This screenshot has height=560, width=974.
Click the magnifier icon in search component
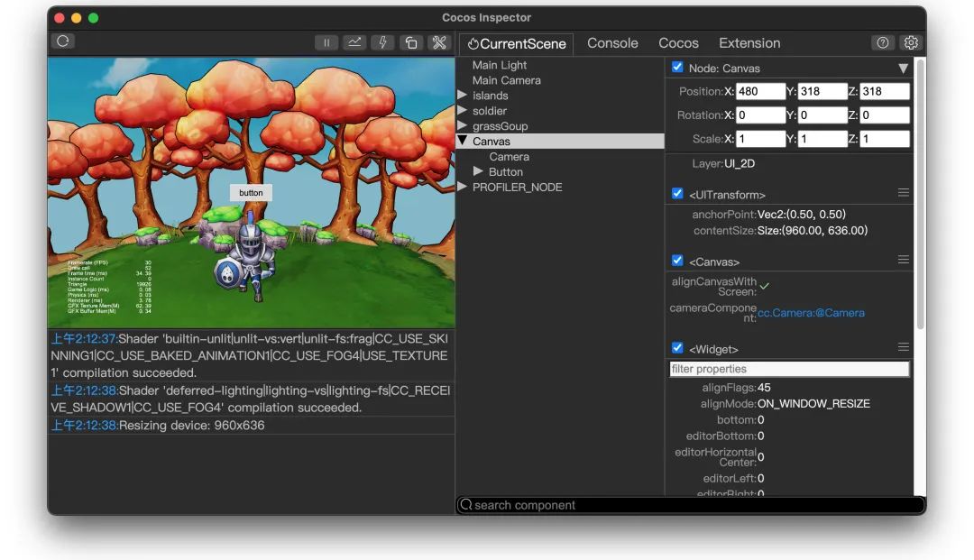(x=466, y=505)
